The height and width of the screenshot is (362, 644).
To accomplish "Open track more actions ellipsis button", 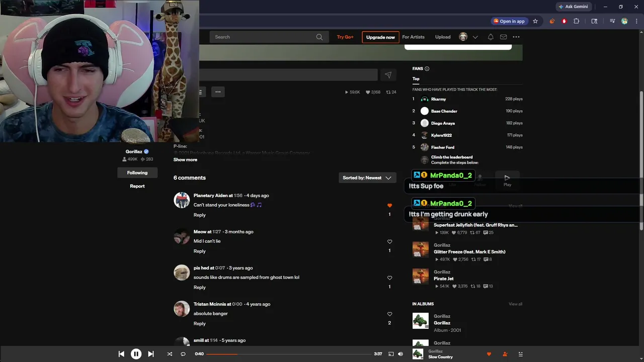I will [218, 92].
